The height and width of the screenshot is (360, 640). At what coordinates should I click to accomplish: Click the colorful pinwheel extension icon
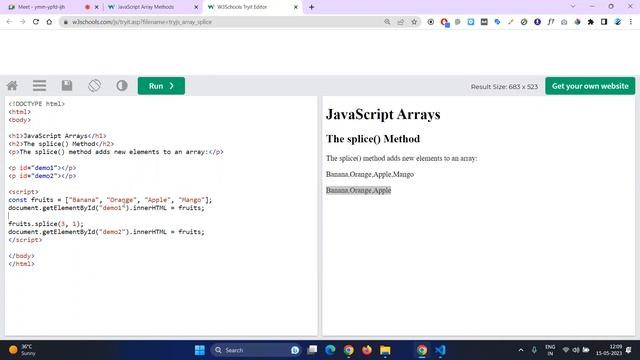[x=577, y=22]
